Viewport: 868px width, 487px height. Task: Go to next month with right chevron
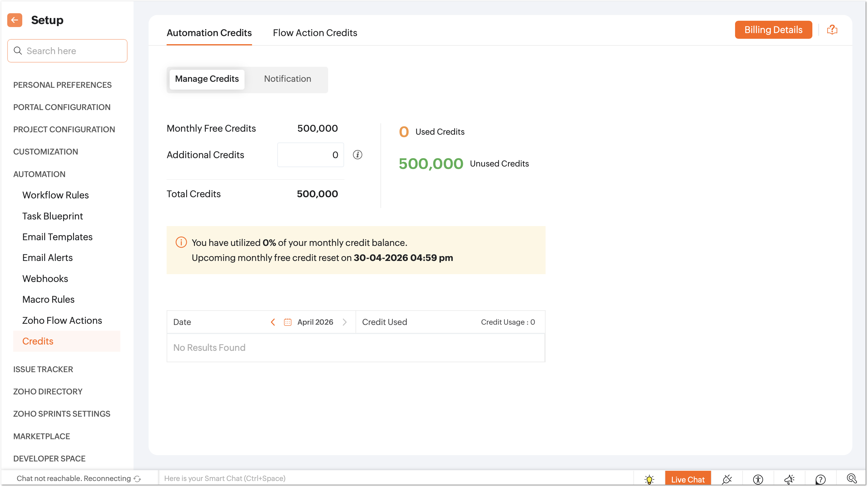pos(344,322)
